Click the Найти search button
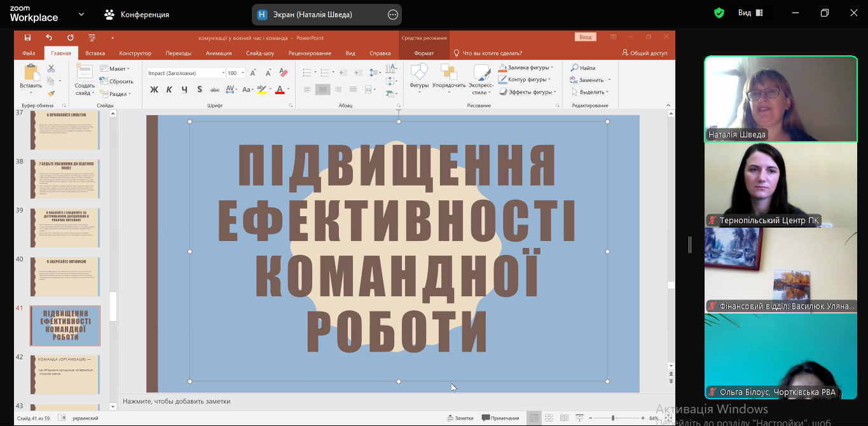Screen dimensions: 868x426 583,68
